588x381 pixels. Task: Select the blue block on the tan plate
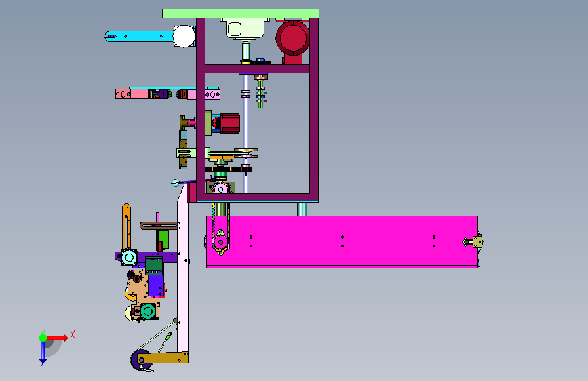click(155, 285)
